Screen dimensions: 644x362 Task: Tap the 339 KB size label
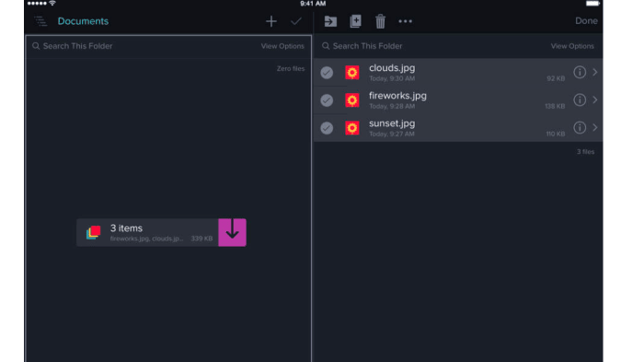pyautogui.click(x=201, y=239)
